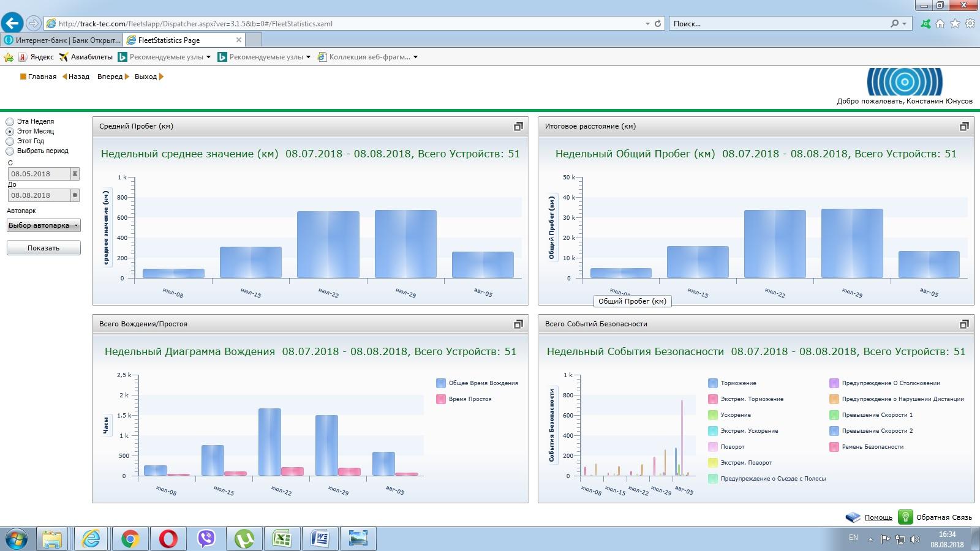This screenshot has height=551, width=980.
Task: Open Chrome from the taskbar
Action: coord(130,539)
